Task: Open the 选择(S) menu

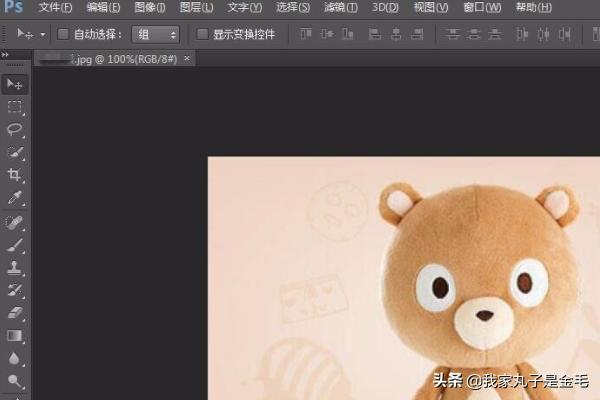Action: point(293,7)
